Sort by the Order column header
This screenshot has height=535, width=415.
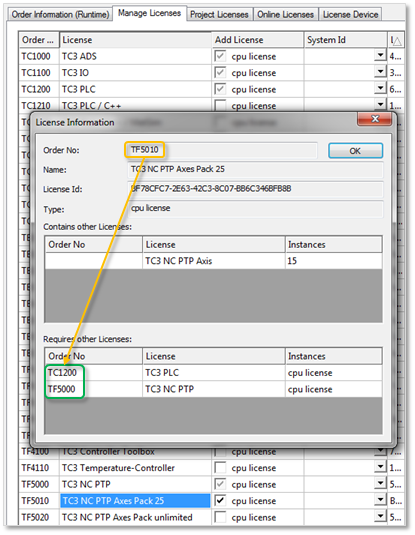tap(39, 40)
